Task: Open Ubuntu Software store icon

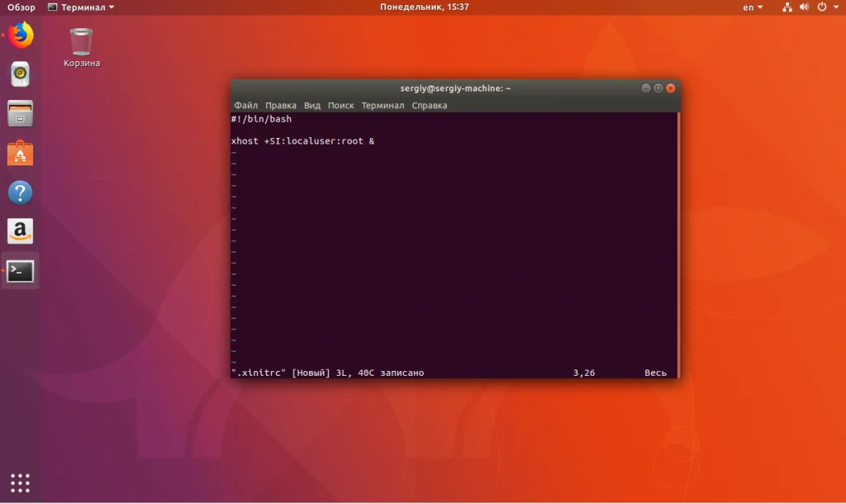Action: tap(20, 153)
